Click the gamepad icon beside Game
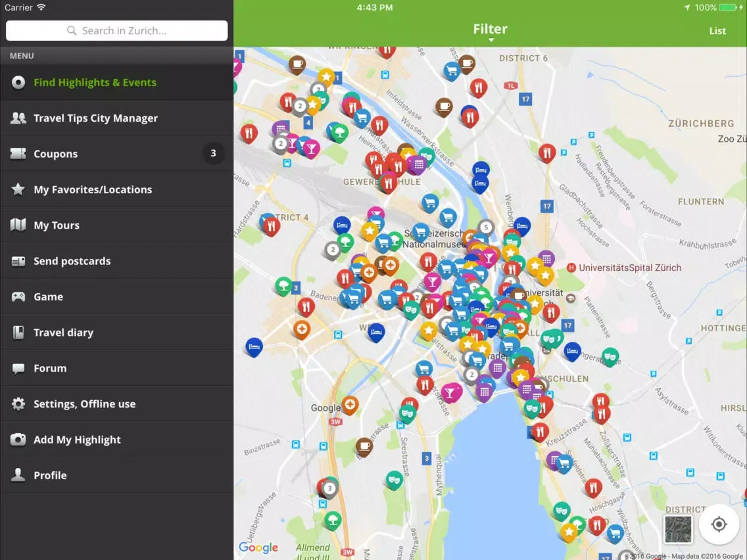Screen dimensions: 747x560 click(x=18, y=296)
